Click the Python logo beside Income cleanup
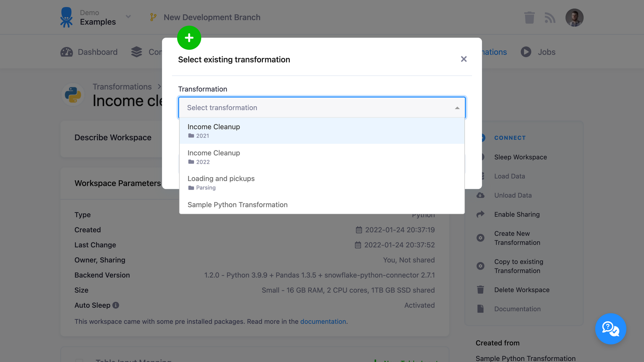 pos(72,94)
